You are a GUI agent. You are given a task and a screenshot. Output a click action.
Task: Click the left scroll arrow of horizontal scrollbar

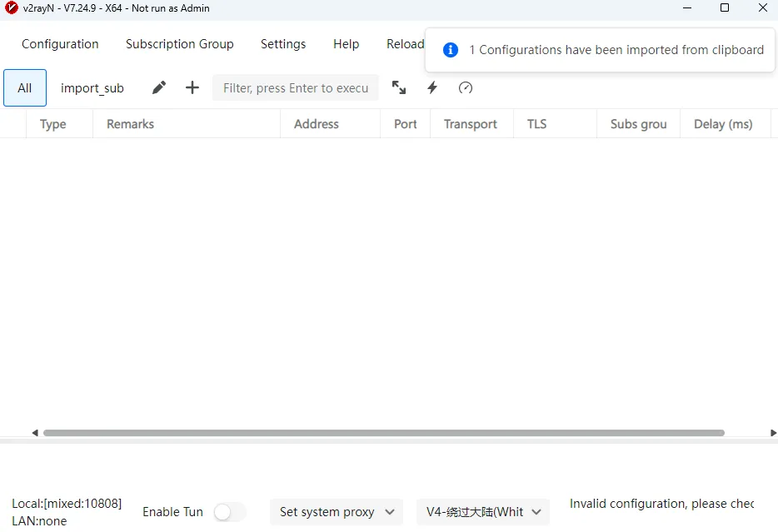point(35,433)
